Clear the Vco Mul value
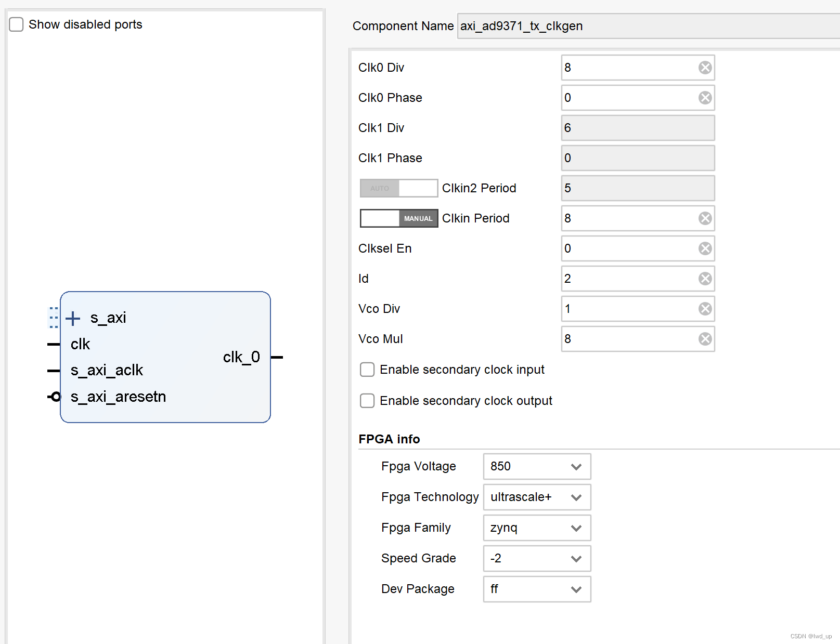 (x=705, y=339)
